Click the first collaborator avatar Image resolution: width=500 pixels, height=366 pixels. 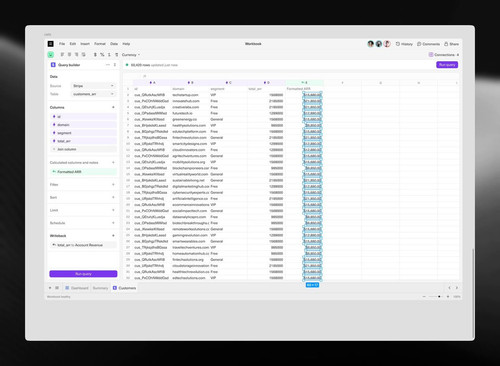(x=370, y=44)
